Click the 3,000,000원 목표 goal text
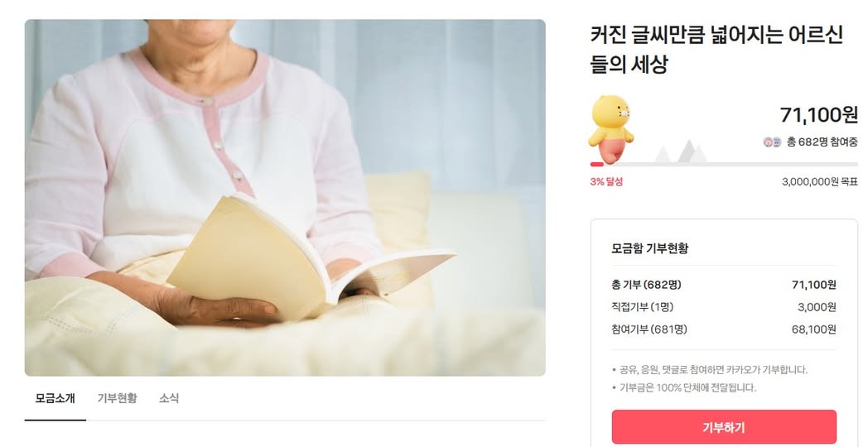The height and width of the screenshot is (447, 868). pyautogui.click(x=820, y=181)
